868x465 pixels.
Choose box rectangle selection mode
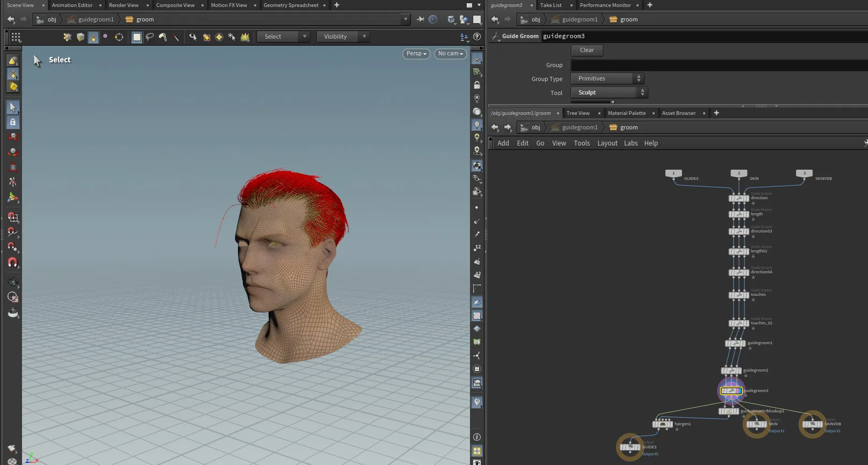click(137, 37)
